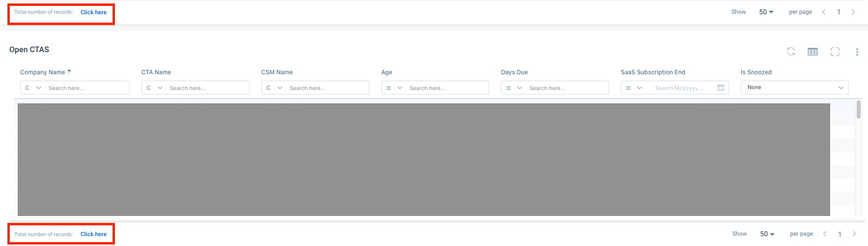868x246 pixels.
Task: Click bottom Total number of records link
Action: tap(93, 234)
